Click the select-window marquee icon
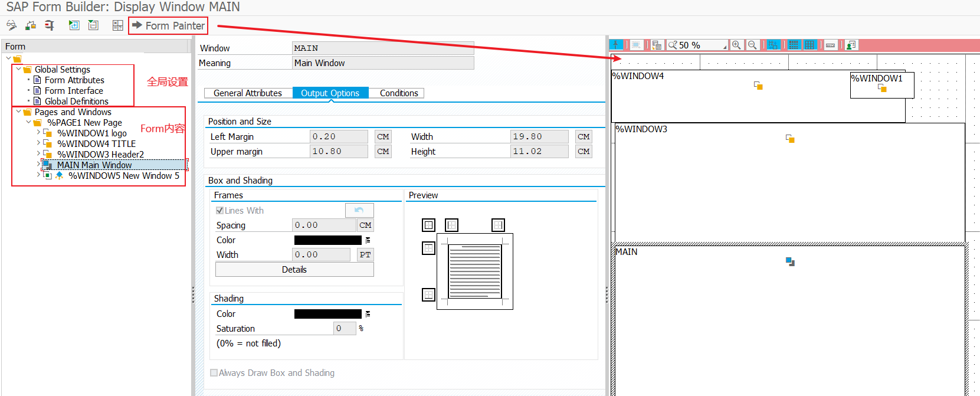980x396 pixels. click(636, 45)
